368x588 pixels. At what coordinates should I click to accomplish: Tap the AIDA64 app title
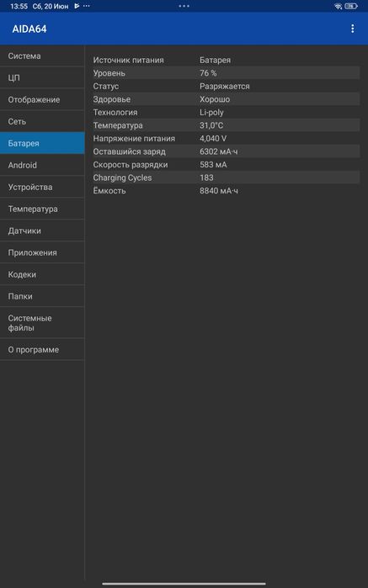click(x=29, y=29)
